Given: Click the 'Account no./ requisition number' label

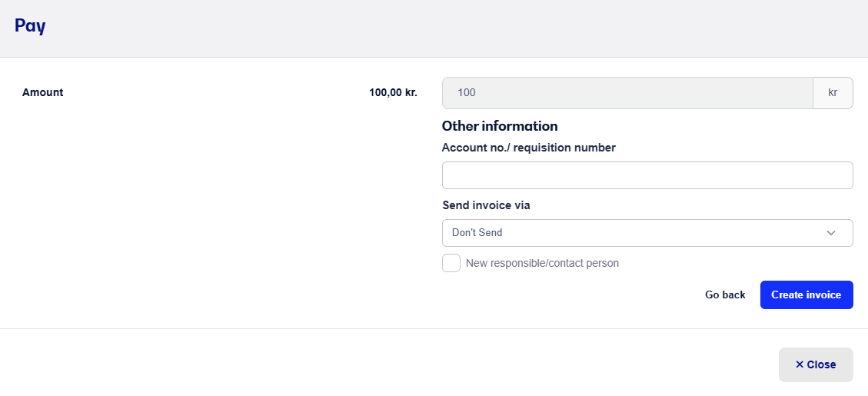Looking at the screenshot, I should coord(529,148).
